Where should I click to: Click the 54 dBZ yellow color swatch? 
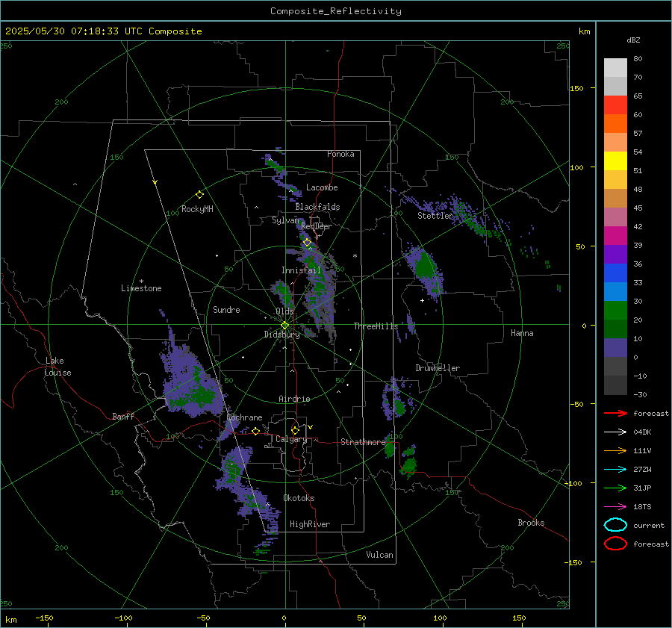[x=615, y=161]
